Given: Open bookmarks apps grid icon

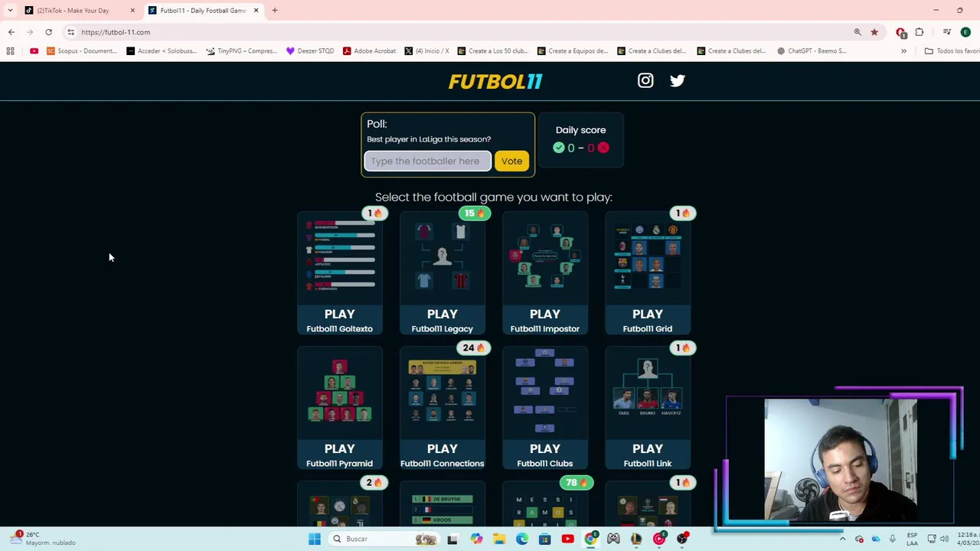Looking at the screenshot, I should click(x=10, y=51).
